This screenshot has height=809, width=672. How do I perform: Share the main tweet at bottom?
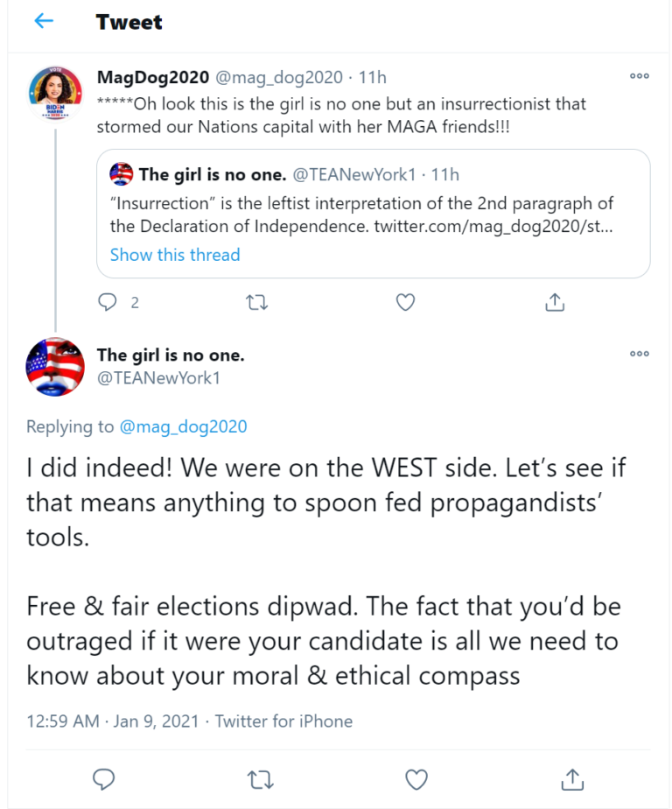572,779
